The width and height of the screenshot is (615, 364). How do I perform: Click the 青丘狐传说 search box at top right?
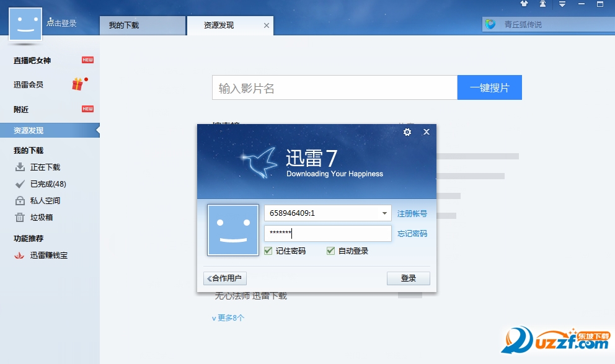[x=549, y=24]
